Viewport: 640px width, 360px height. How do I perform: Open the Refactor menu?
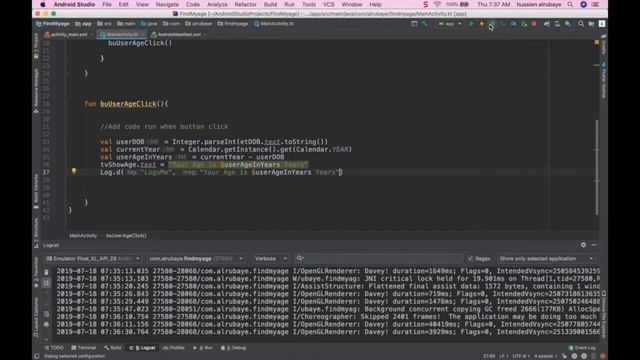coord(245,4)
